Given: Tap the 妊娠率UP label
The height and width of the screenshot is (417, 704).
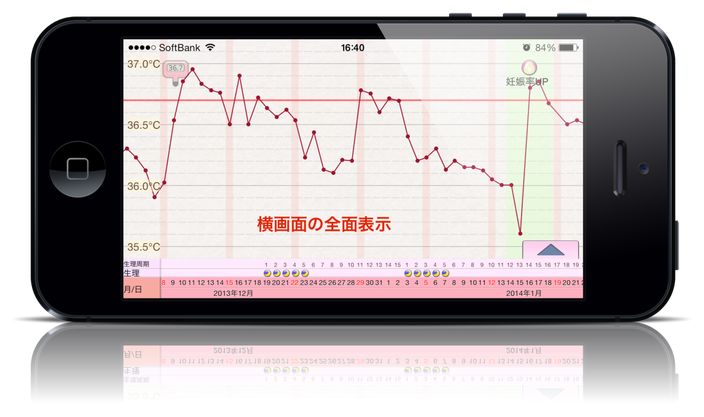Looking at the screenshot, I should (527, 82).
